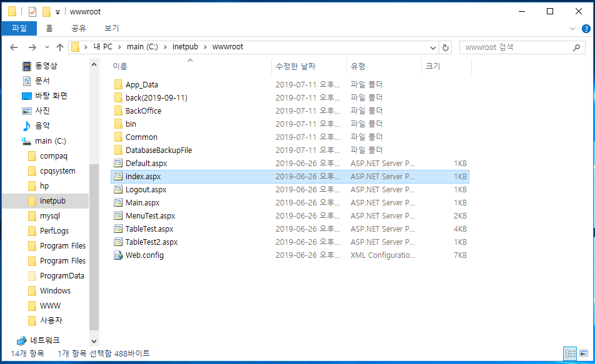The height and width of the screenshot is (364, 595).
Task: Sort by 크기 (Size) column header
Action: pos(432,66)
